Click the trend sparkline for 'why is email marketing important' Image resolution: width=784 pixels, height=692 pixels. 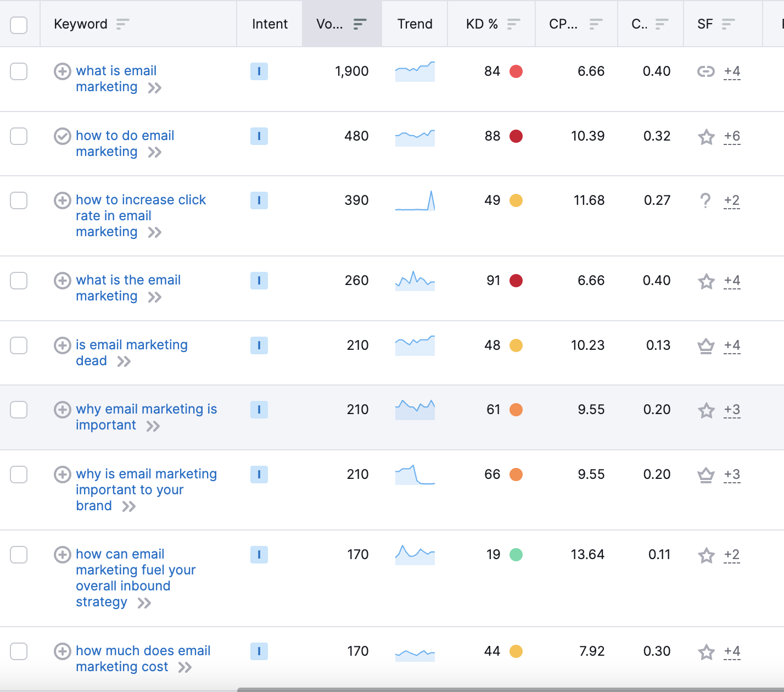click(415, 475)
